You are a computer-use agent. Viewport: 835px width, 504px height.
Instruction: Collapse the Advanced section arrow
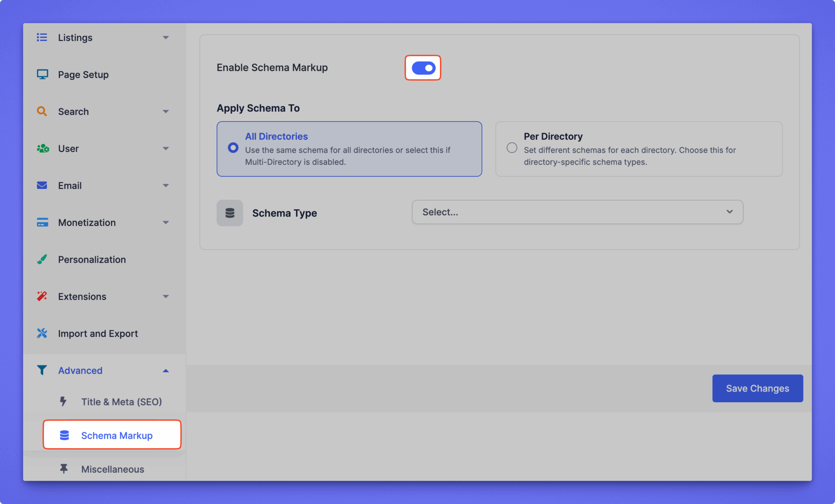point(166,371)
